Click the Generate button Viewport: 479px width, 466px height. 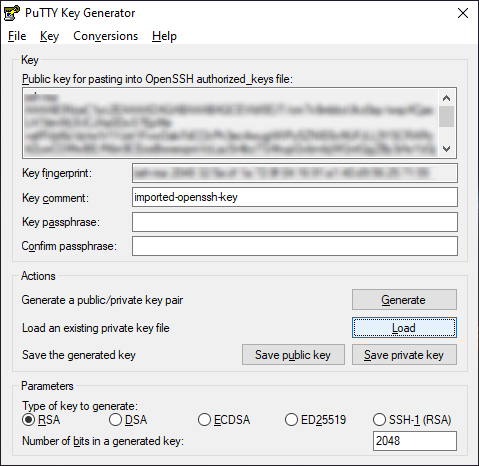coord(404,300)
